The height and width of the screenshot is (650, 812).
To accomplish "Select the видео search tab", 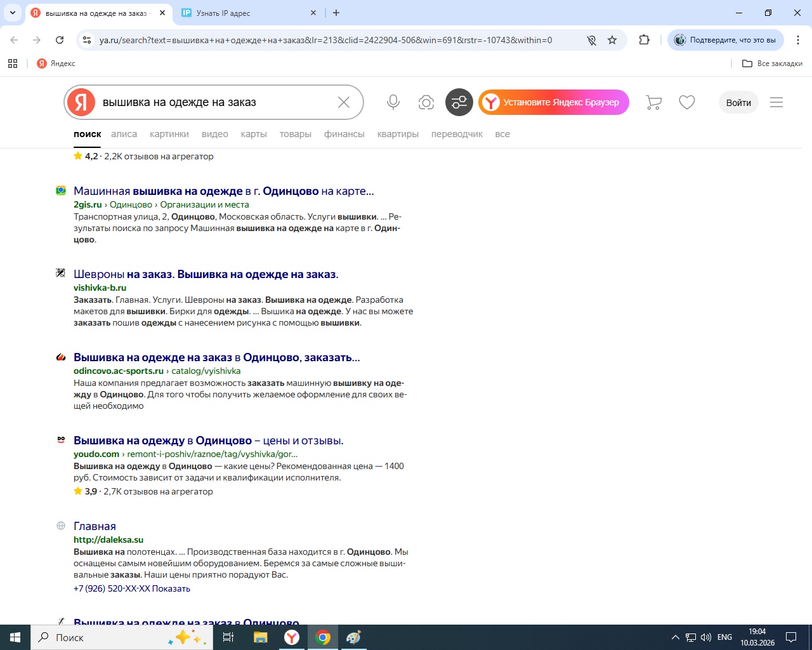I will pyautogui.click(x=215, y=134).
